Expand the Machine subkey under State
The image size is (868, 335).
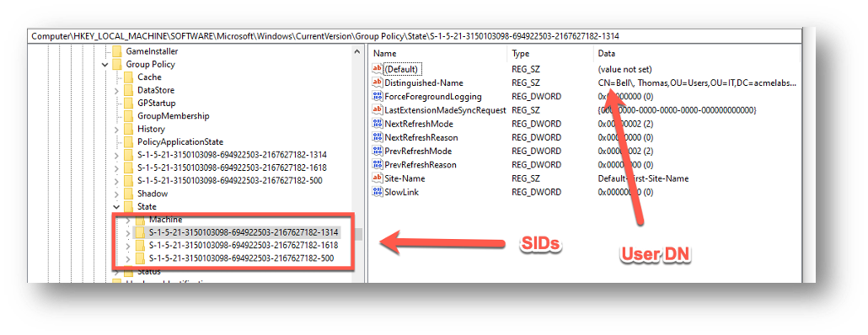point(128,220)
